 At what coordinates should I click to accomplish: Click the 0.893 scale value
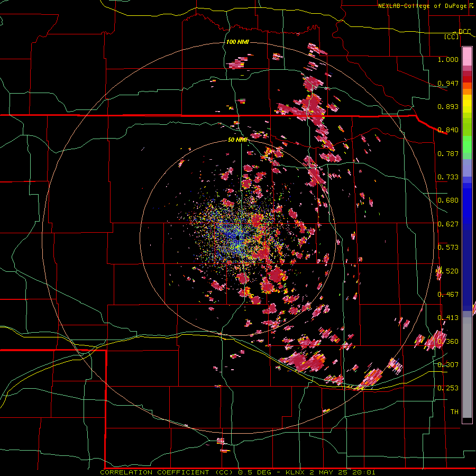click(448, 106)
